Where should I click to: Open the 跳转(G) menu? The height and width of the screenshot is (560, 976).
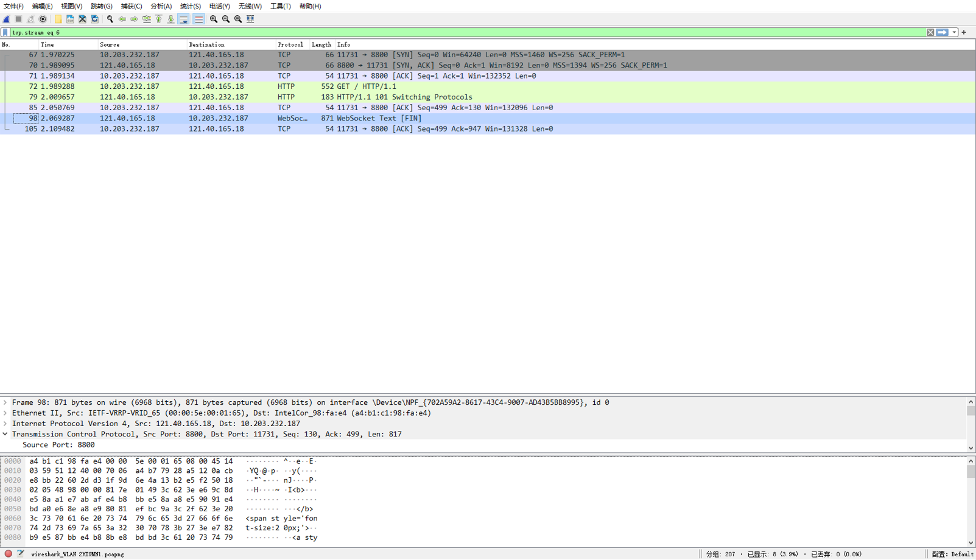(x=102, y=6)
